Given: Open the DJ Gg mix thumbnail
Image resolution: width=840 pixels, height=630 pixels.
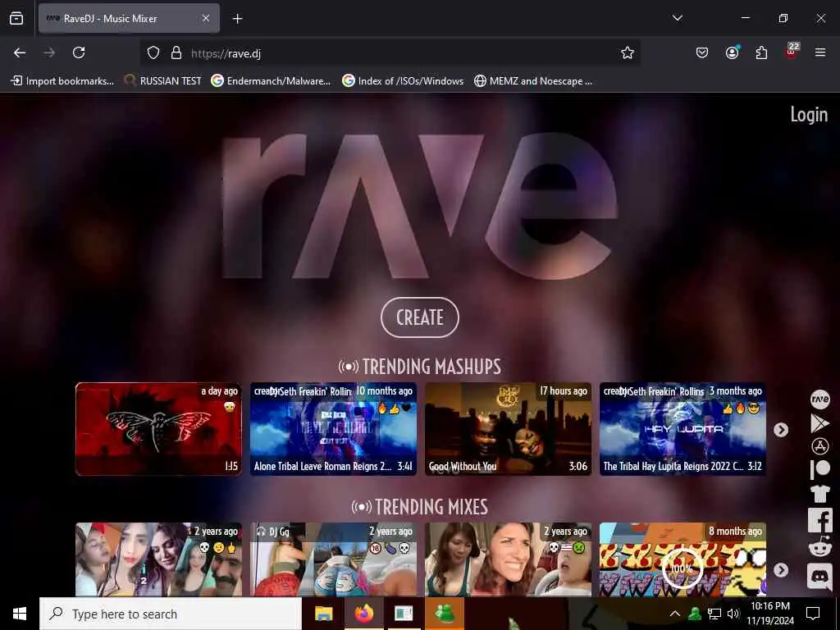Looking at the screenshot, I should [333, 559].
